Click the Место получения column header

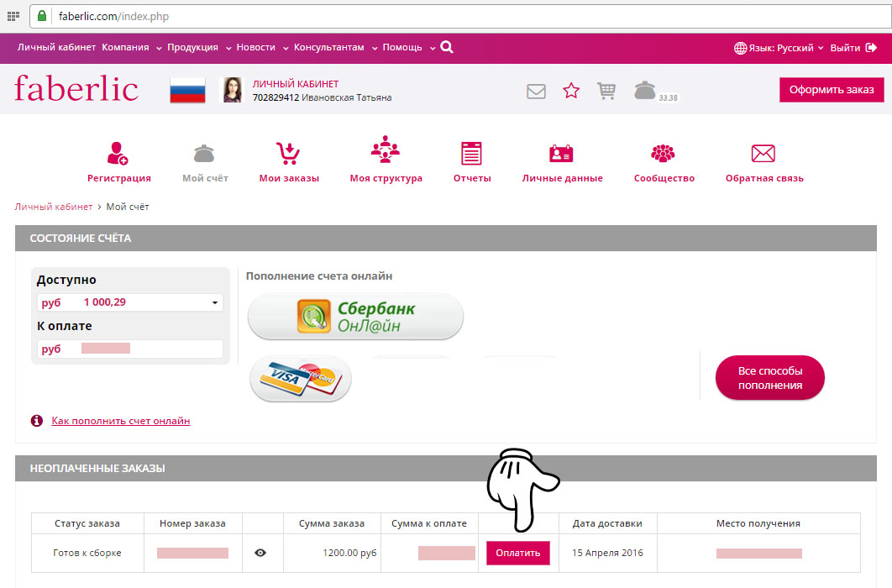(758, 523)
